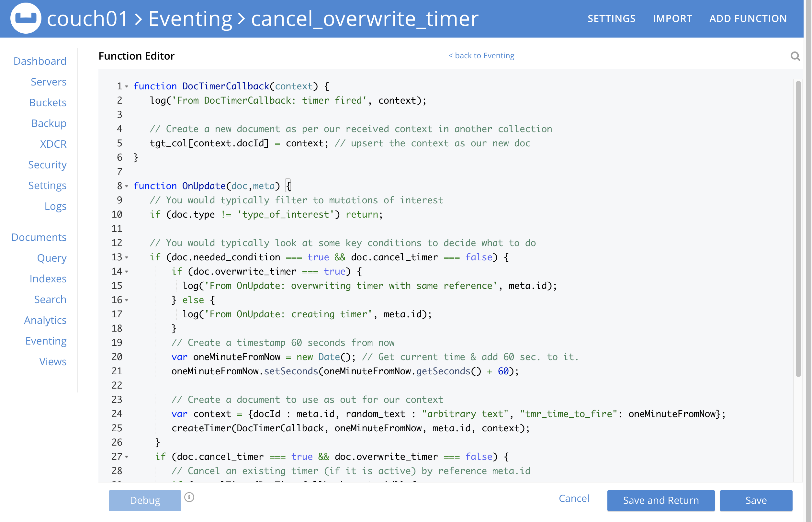Collapse the DocTimerCallback function fold arrow
The height and width of the screenshot is (522, 812).
point(126,87)
